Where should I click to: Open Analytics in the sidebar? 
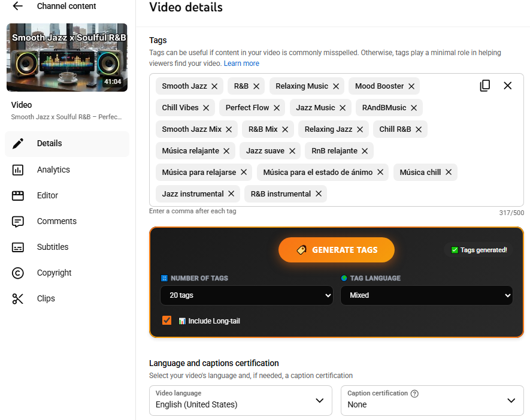tap(53, 170)
